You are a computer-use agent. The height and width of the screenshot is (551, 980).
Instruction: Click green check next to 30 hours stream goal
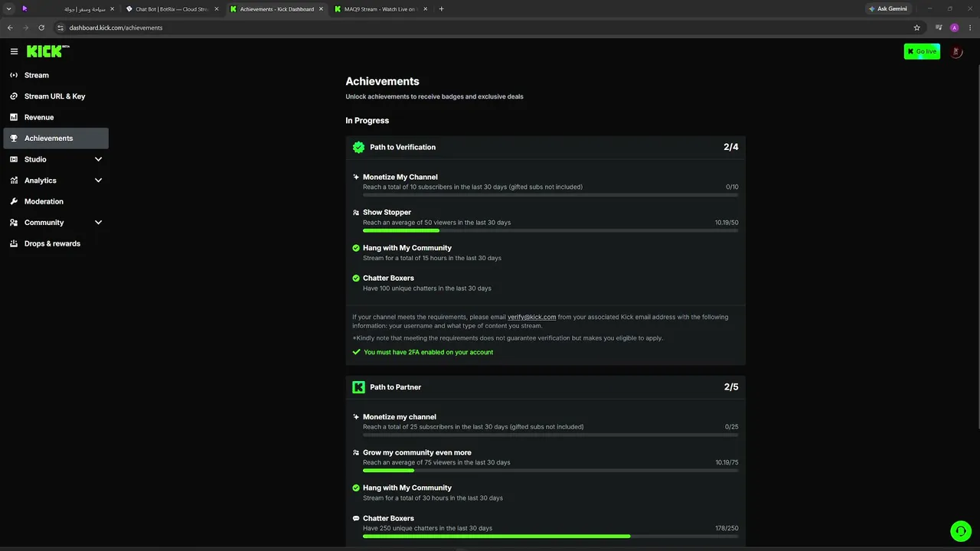click(356, 487)
